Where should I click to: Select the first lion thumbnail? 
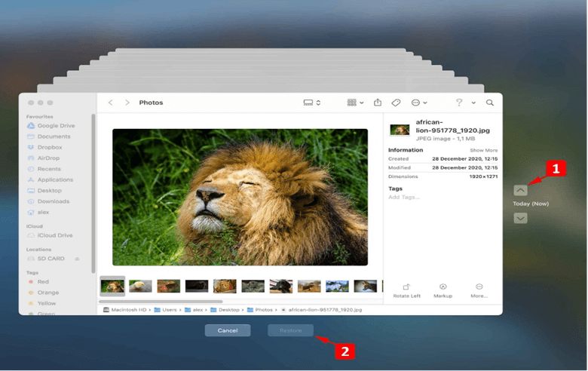(x=112, y=287)
